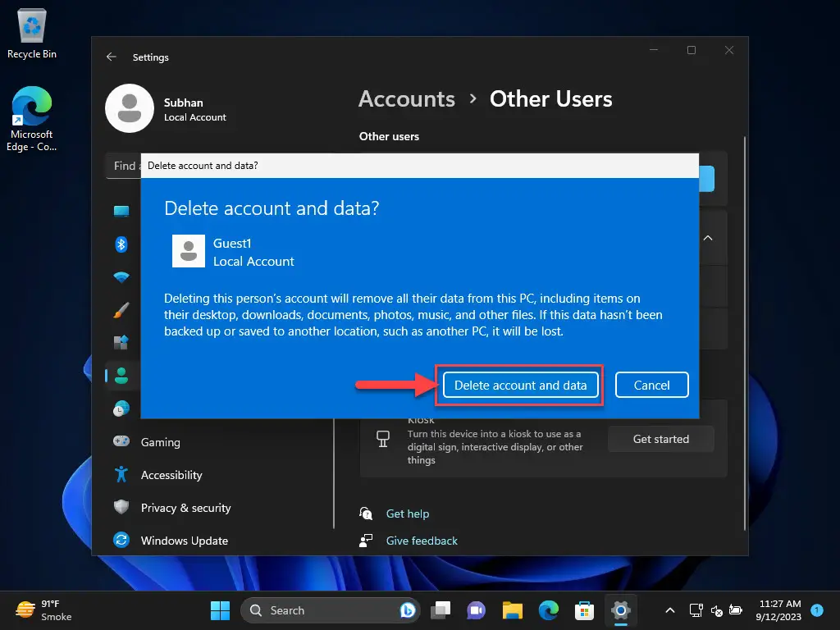Screen dimensions: 840x630
Task: Select the Accounts person icon
Action: (x=121, y=375)
